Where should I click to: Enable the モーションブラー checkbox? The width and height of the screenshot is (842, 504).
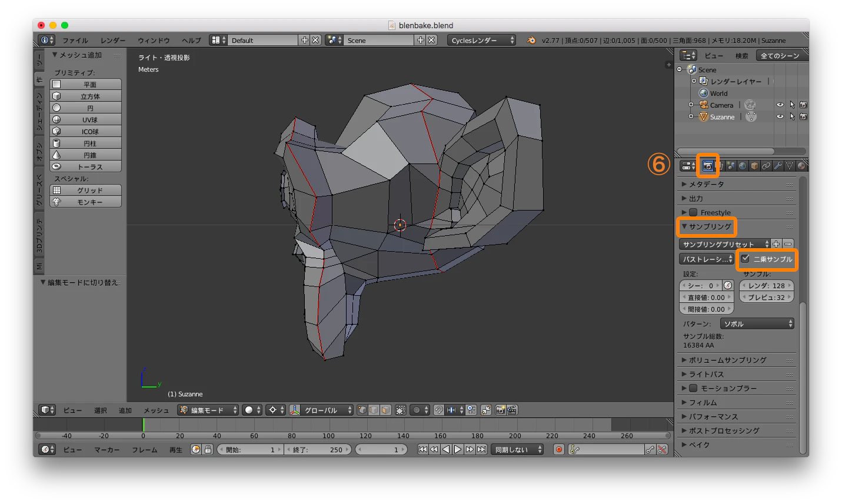[693, 388]
